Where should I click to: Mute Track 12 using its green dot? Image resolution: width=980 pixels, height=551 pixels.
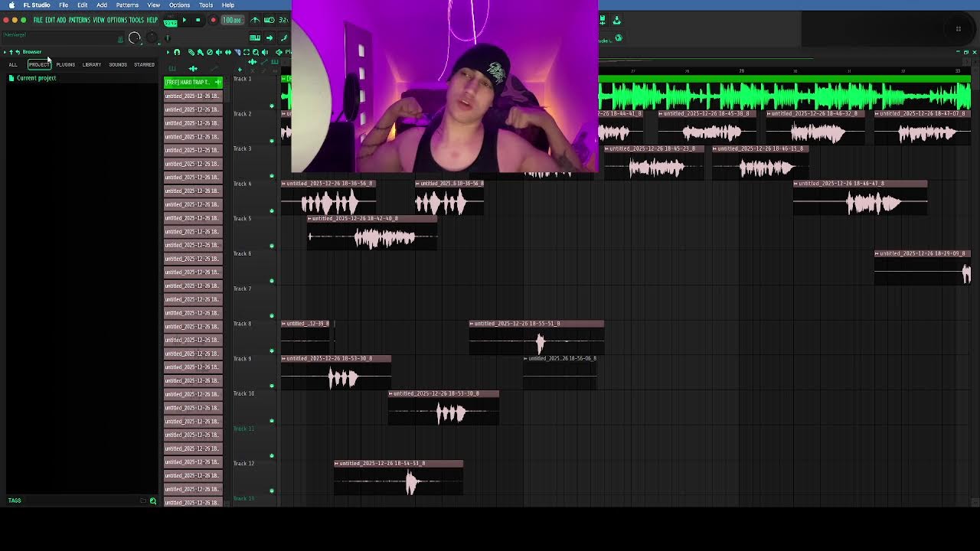(x=272, y=491)
